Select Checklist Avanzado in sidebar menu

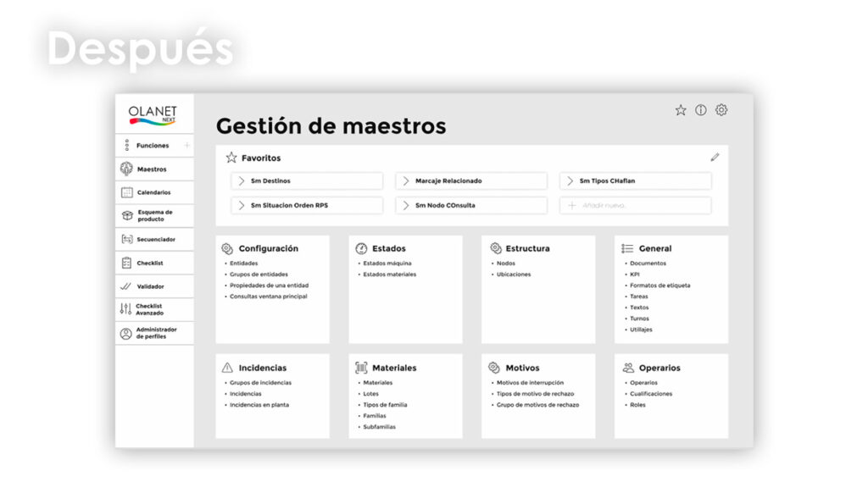pos(149,309)
